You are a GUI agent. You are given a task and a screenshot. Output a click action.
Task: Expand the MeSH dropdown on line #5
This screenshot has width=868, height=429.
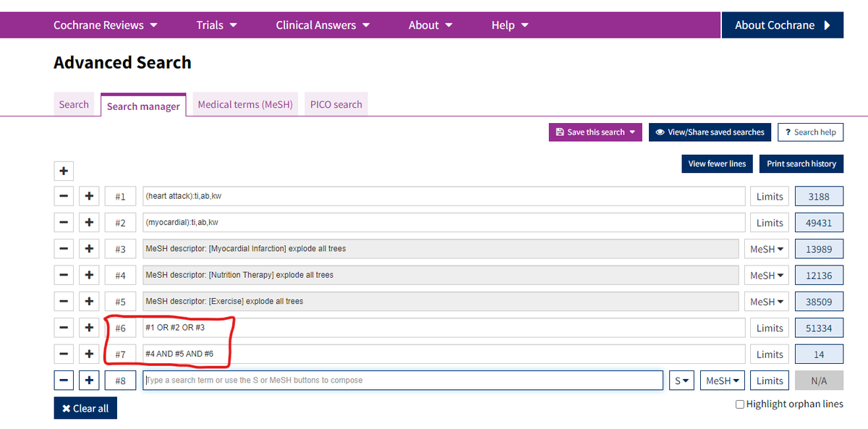[x=767, y=302]
